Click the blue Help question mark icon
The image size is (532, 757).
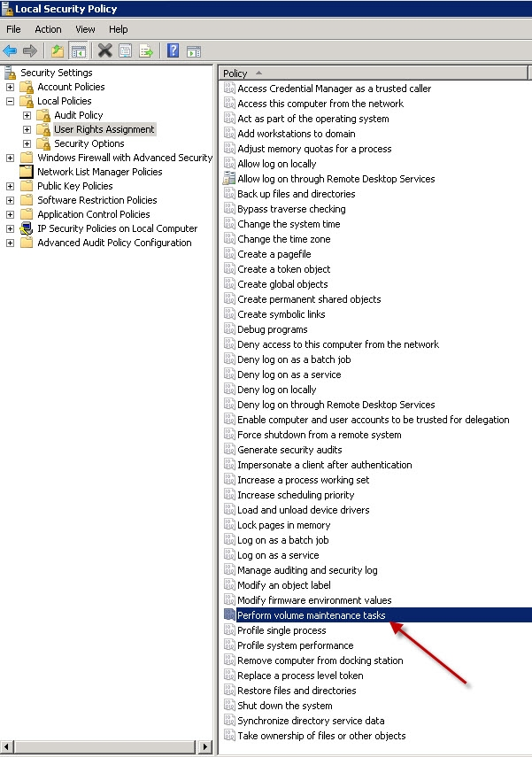(x=173, y=50)
